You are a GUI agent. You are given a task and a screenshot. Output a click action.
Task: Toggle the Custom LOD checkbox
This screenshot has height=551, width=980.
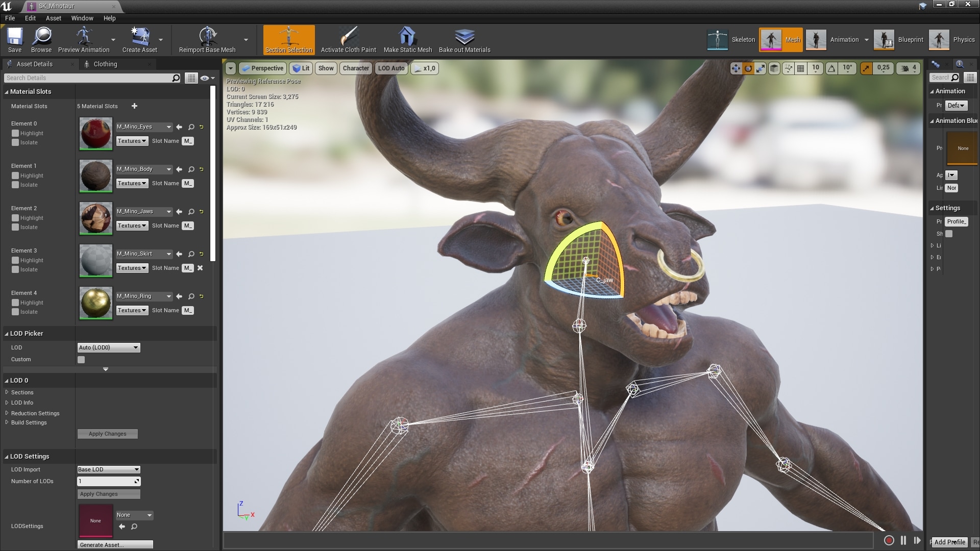[x=81, y=360]
